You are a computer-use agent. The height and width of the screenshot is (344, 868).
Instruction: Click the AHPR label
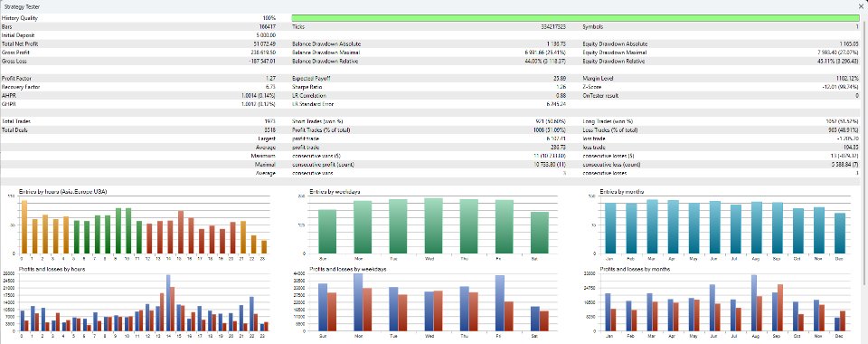click(9, 96)
